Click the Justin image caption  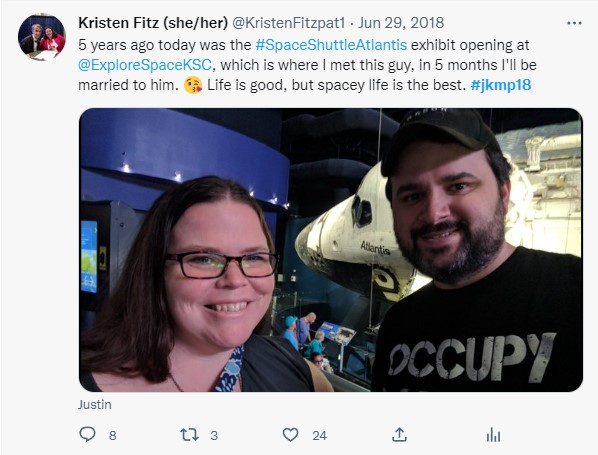click(x=95, y=404)
